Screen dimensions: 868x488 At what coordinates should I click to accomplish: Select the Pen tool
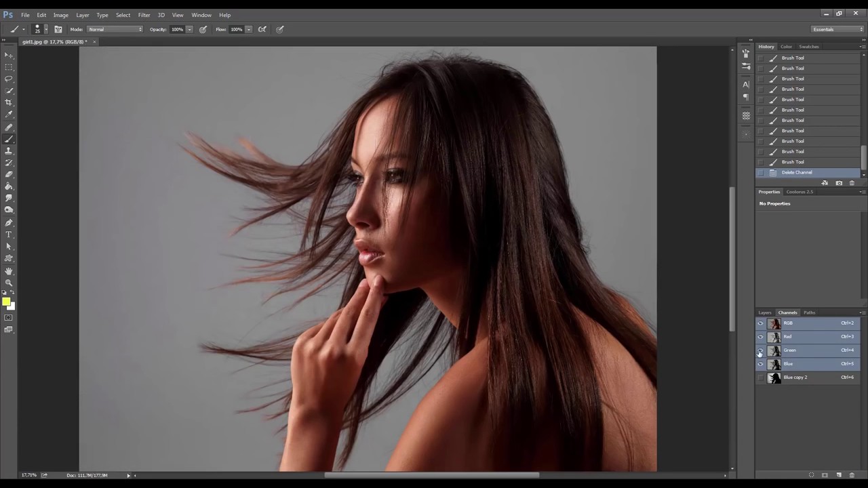[x=9, y=222]
